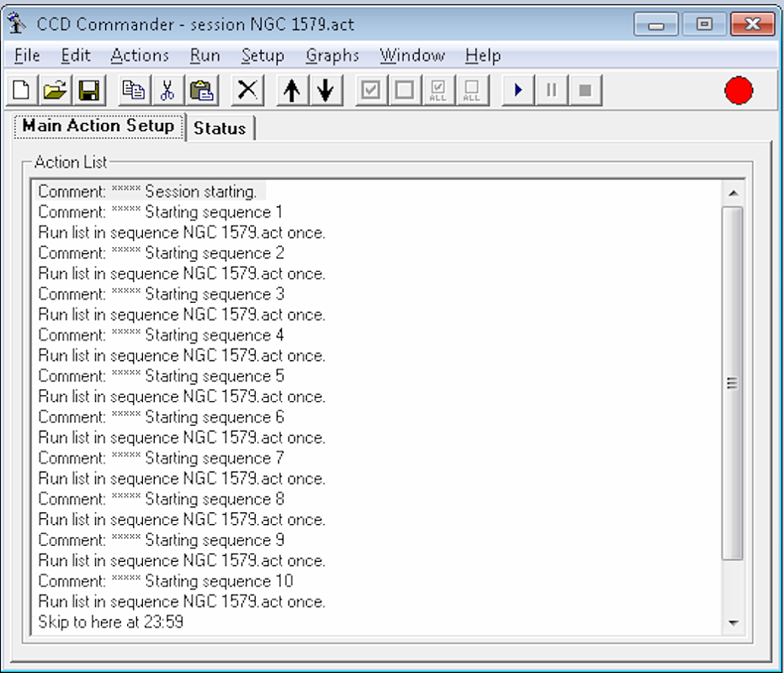Open the Actions menu
784x673 pixels.
140,56
